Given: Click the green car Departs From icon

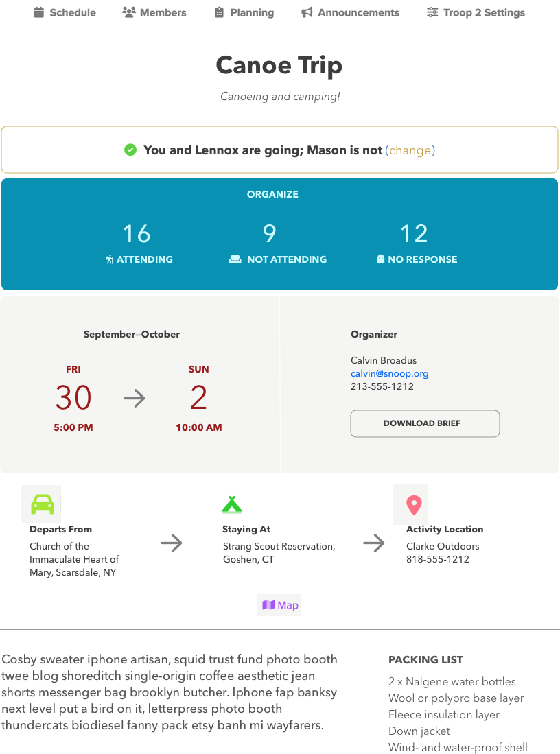Looking at the screenshot, I should coord(43,504).
